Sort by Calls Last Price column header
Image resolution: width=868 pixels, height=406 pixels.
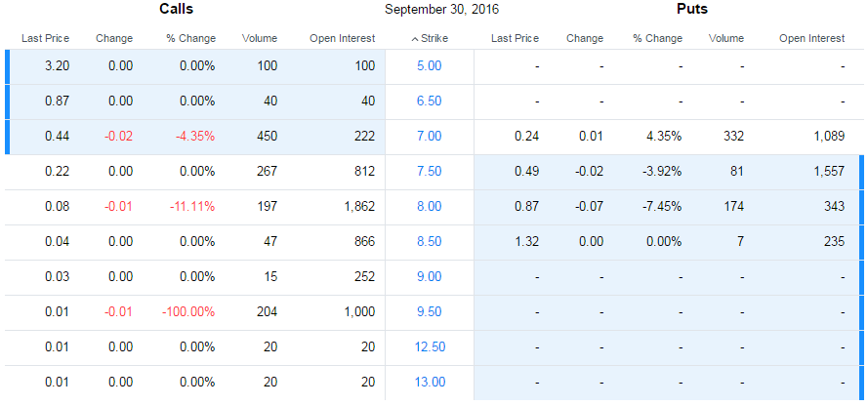pyautogui.click(x=45, y=39)
